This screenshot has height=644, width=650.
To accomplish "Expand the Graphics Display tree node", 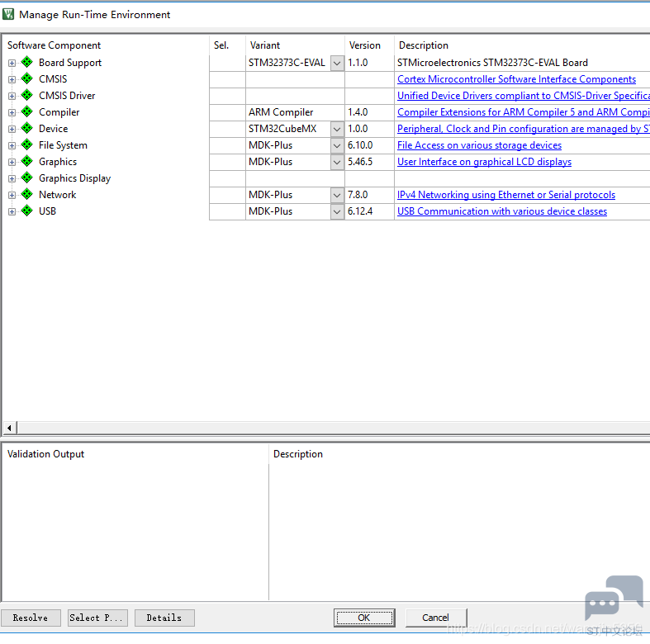I will point(12,178).
